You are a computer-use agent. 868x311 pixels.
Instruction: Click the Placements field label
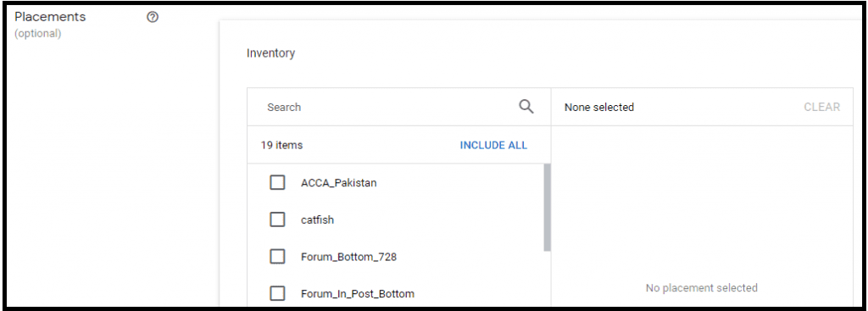point(50,17)
